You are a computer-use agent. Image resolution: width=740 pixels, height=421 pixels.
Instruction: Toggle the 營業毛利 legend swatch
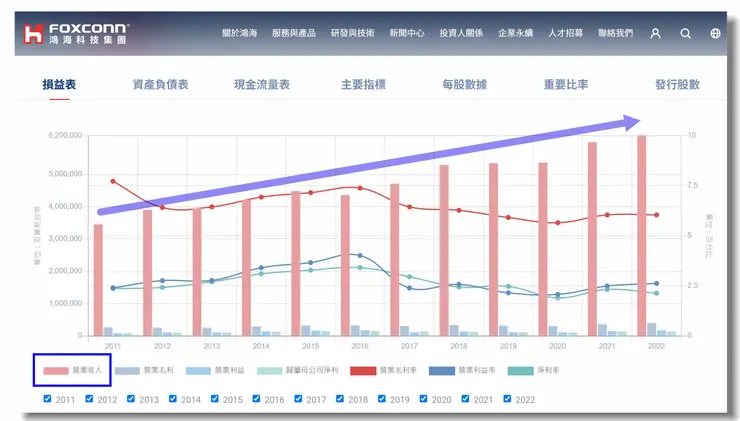pos(127,371)
